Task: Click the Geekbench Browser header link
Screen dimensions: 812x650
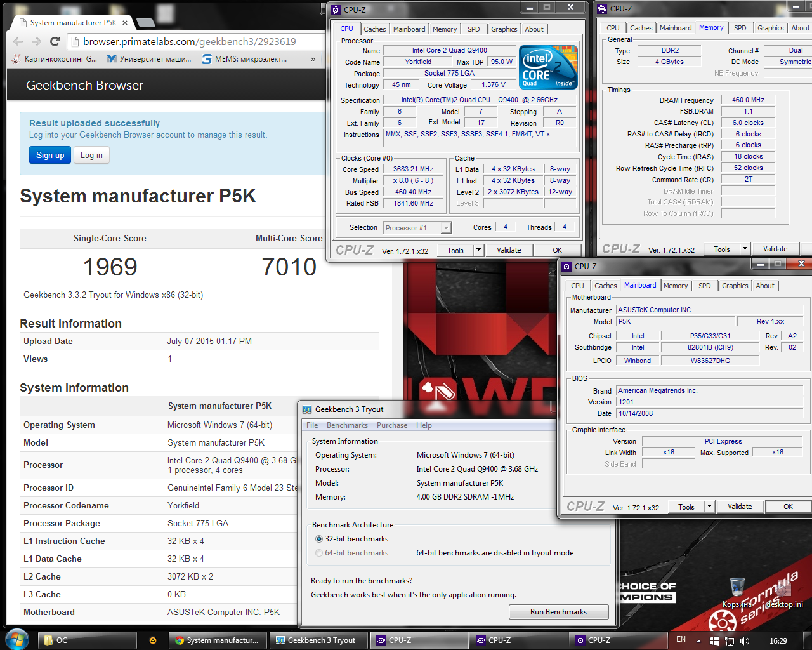Action: 84,85
